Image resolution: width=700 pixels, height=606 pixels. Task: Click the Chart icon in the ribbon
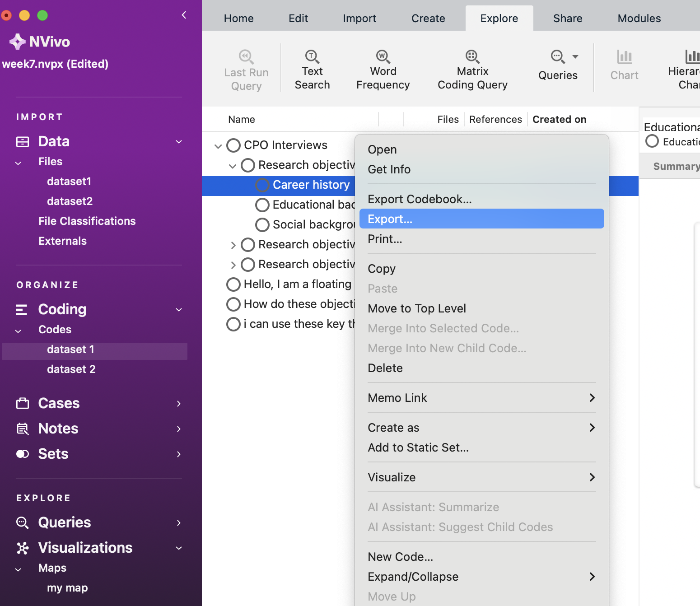pyautogui.click(x=624, y=57)
